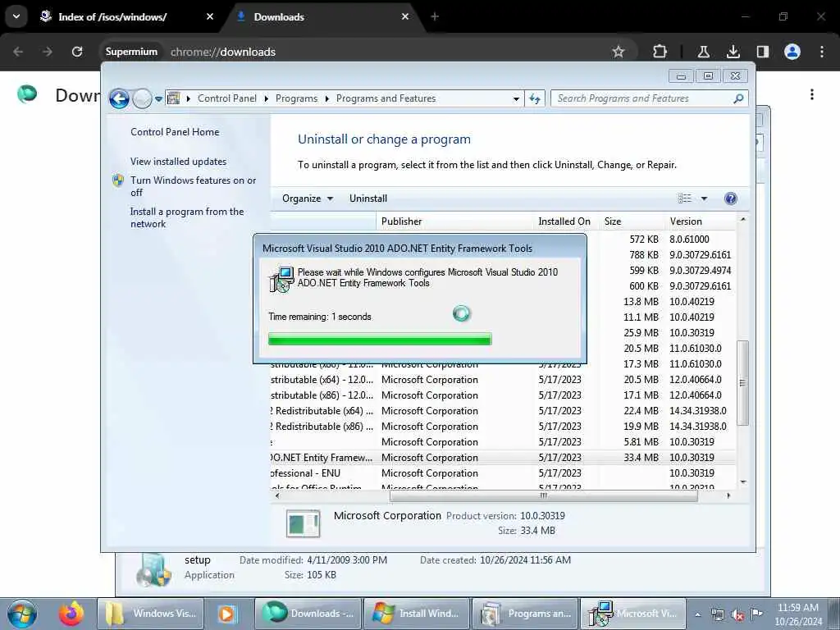The width and height of the screenshot is (840, 630).
Task: Open Turn Windows features on or off
Action: pos(193,186)
